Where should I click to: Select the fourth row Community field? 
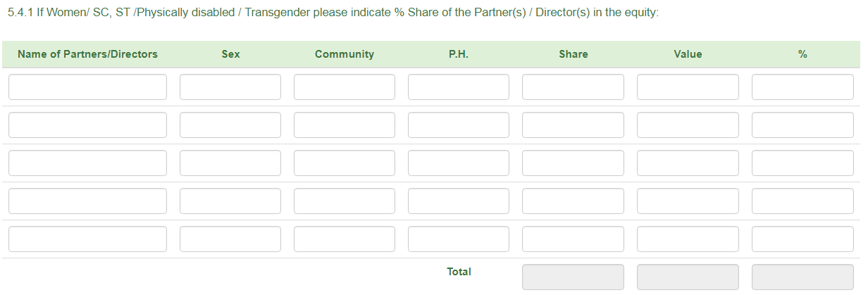(345, 201)
